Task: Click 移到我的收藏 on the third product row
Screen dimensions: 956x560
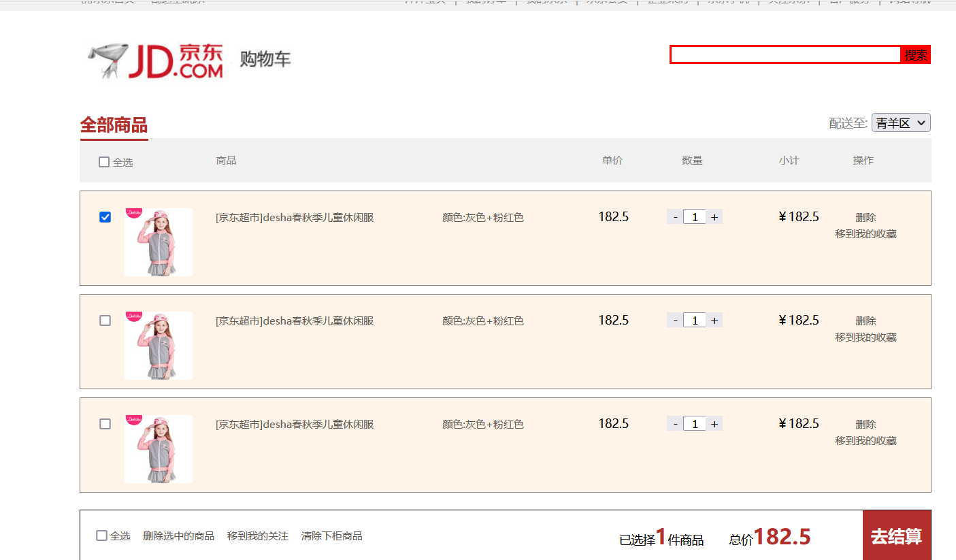Action: click(866, 441)
